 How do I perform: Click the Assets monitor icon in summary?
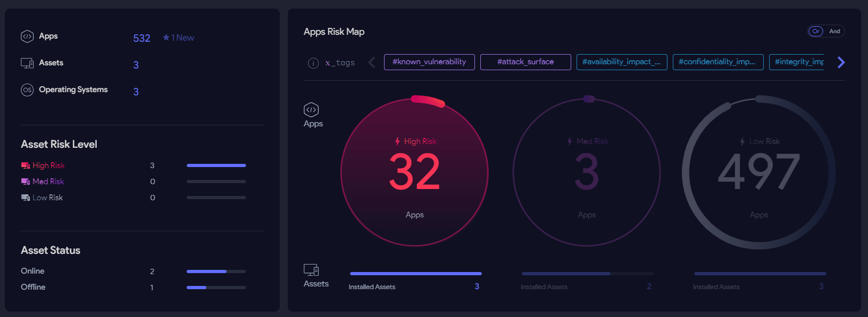tap(27, 63)
